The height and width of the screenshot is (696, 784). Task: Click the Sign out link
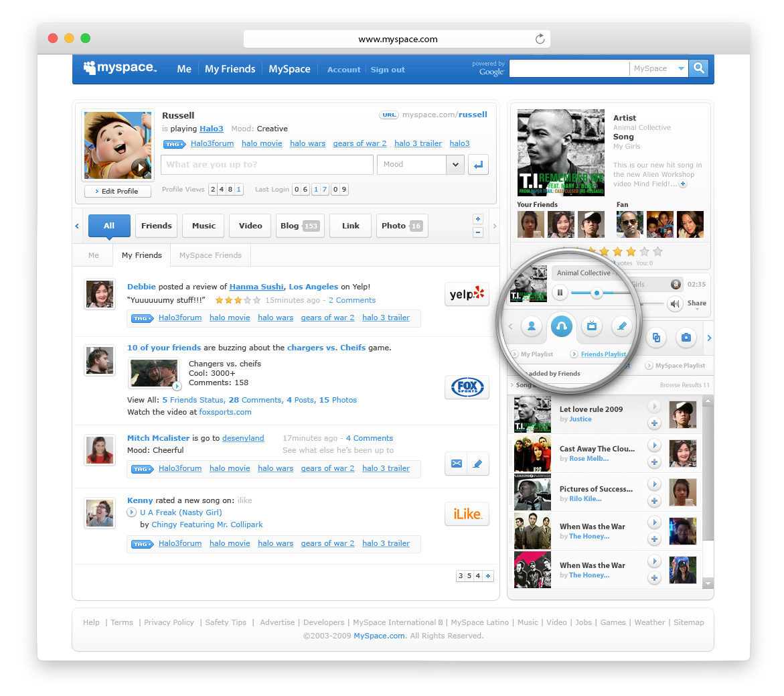click(388, 70)
